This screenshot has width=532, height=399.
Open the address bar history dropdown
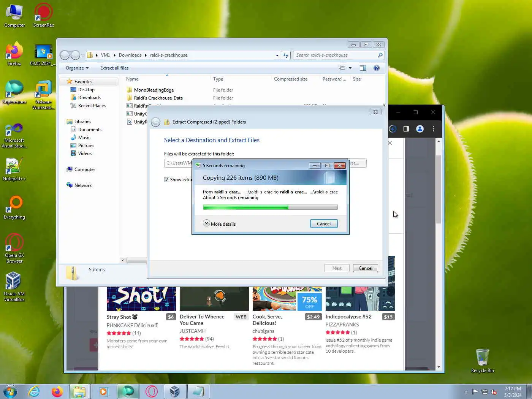pos(277,55)
